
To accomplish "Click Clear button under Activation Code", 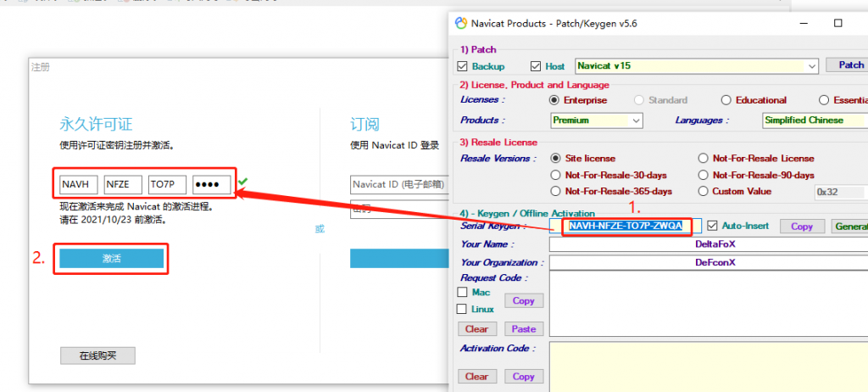I will tap(476, 377).
